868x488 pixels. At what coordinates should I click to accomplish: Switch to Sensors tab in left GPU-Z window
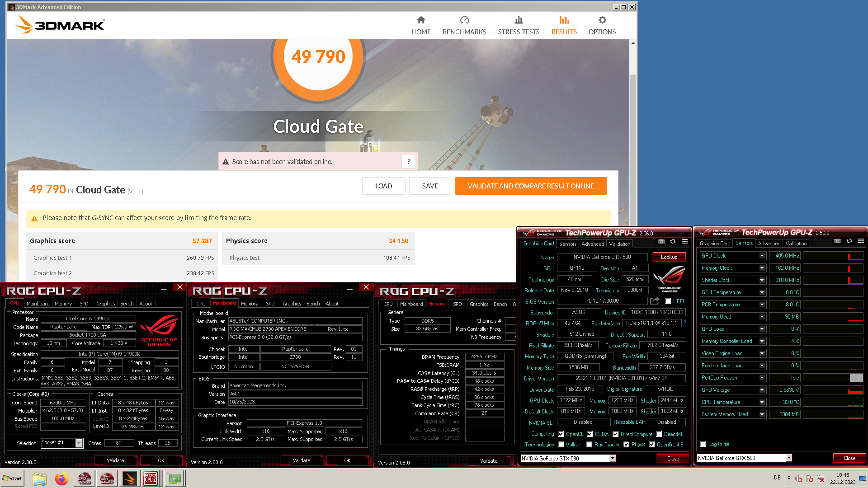pyautogui.click(x=568, y=244)
